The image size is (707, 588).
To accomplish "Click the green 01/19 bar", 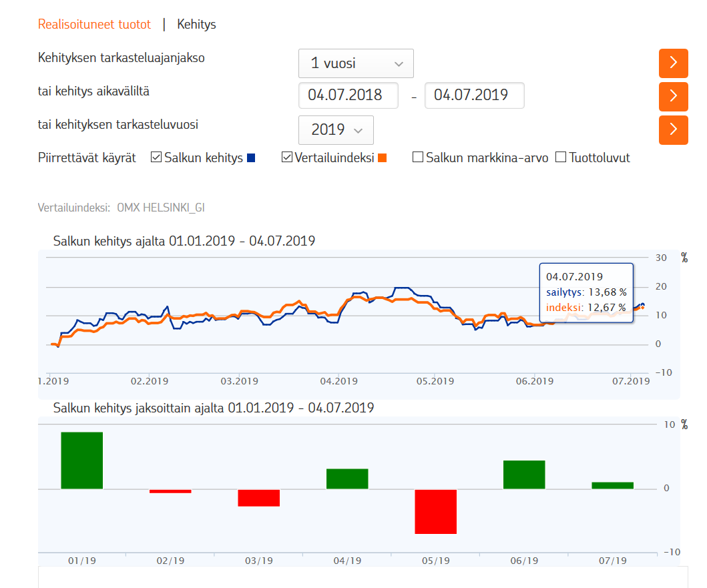I will (82, 461).
